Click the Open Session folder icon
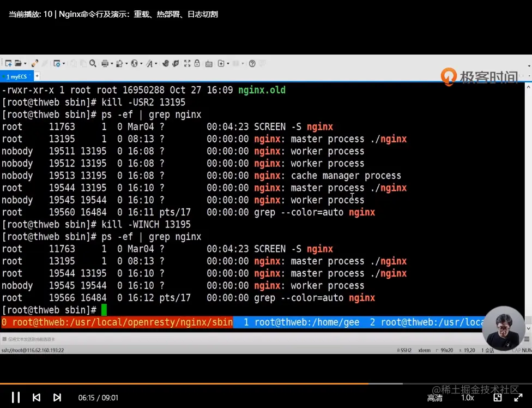Viewport: 532px width, 408px height. click(x=18, y=63)
